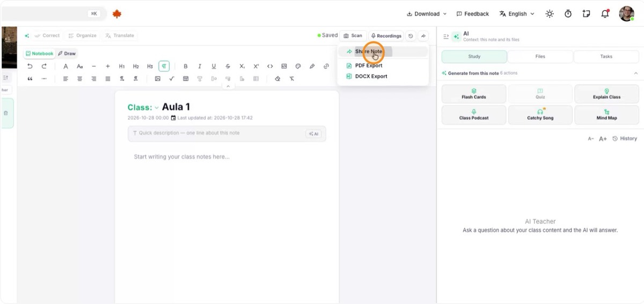Clear text formatting
The width and height of the screenshot is (644, 304).
(x=292, y=79)
